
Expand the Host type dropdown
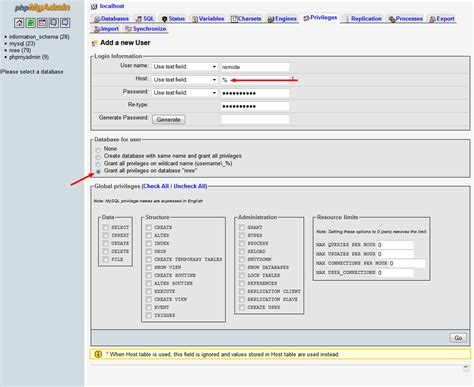pyautogui.click(x=185, y=80)
